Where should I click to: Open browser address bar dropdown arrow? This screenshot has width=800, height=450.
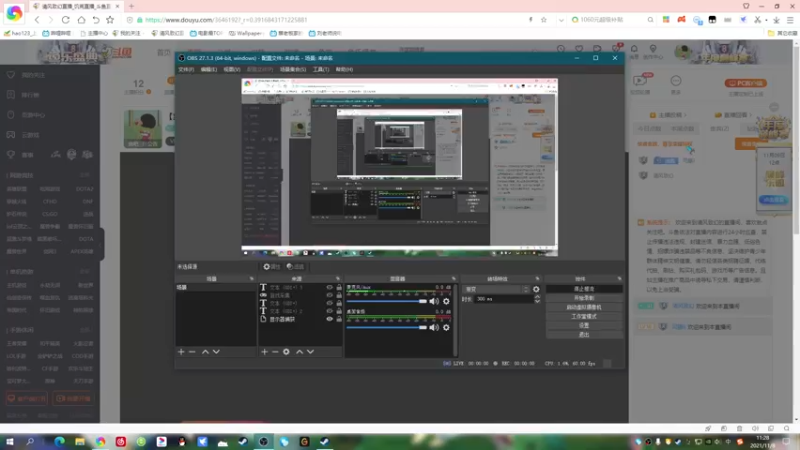(x=561, y=20)
